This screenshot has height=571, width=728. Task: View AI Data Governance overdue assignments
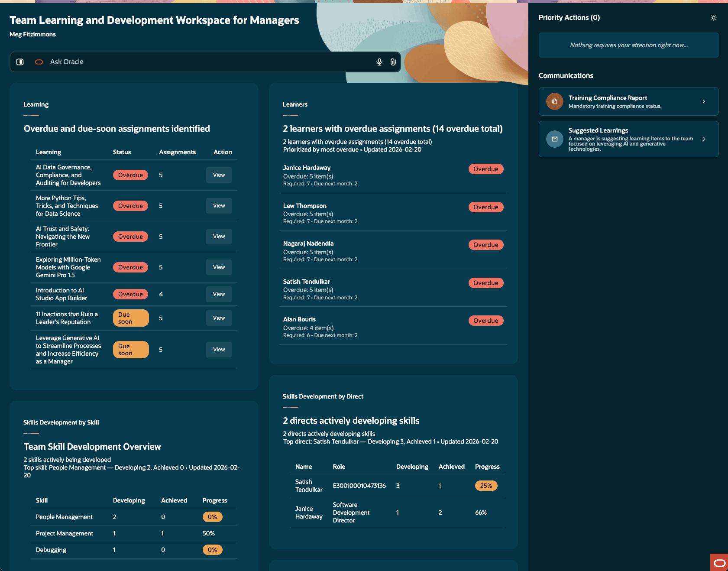(x=219, y=175)
